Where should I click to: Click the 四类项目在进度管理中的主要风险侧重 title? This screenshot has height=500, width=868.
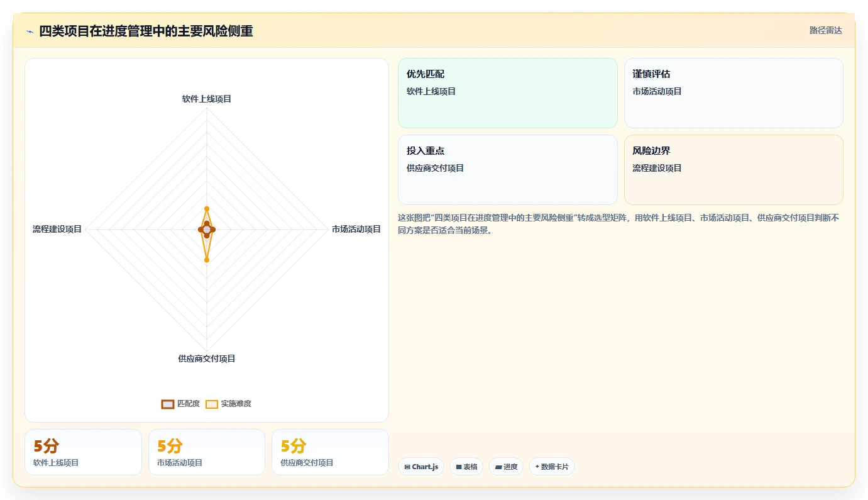(x=146, y=31)
